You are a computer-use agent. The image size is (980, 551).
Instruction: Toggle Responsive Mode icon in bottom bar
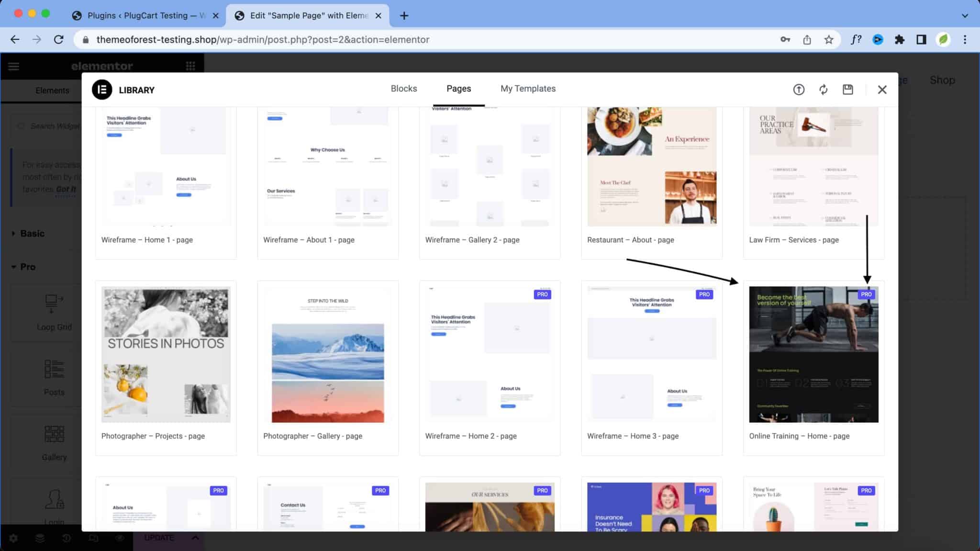93,538
